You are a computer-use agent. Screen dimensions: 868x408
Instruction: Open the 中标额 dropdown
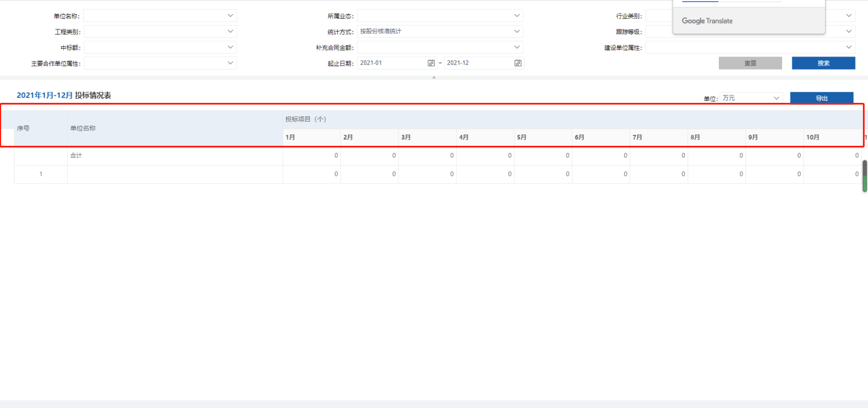click(x=160, y=47)
